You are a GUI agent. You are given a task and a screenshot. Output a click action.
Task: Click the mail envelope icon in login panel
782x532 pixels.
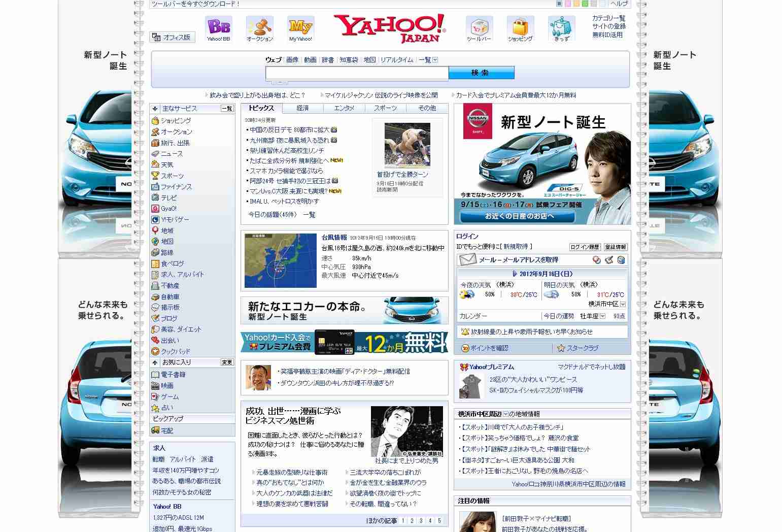(467, 260)
